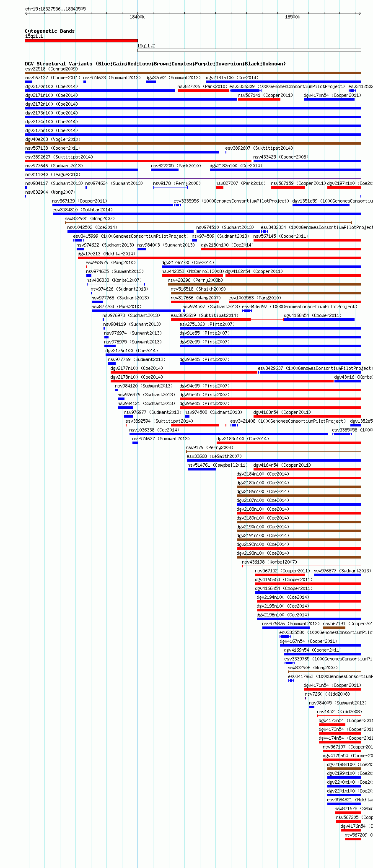
Task: Open variant nsv9178 (Perry2008)
Action: coord(177,183)
